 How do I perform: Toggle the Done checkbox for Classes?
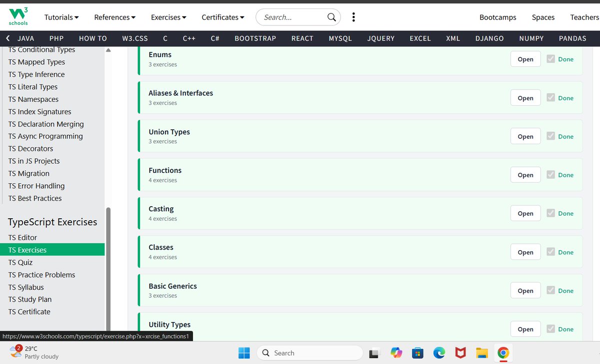tap(550, 252)
